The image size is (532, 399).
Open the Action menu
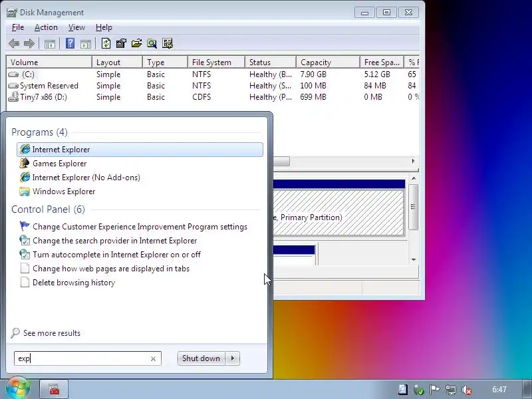(46, 27)
